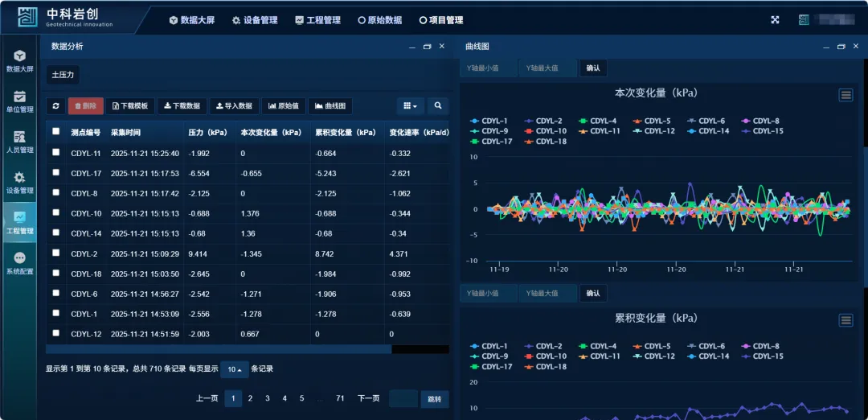Click the 曲线图 toolbar button
Image resolution: width=868 pixels, height=420 pixels.
pyautogui.click(x=330, y=106)
